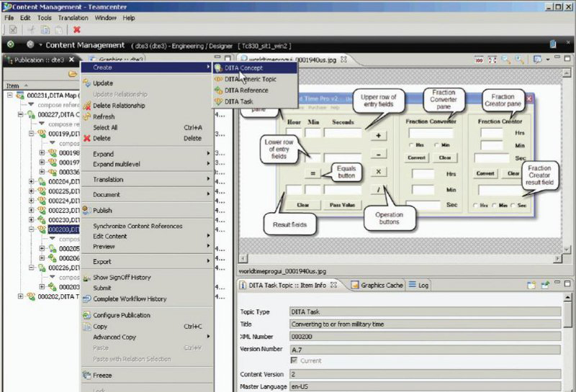Screen dimensions: 576x392
Task: Open the Translation menu in menu bar
Action: tap(73, 17)
